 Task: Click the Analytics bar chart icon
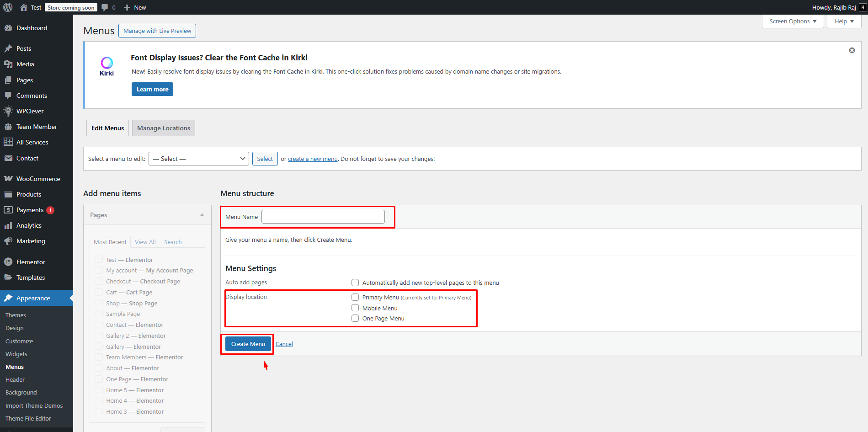point(8,225)
